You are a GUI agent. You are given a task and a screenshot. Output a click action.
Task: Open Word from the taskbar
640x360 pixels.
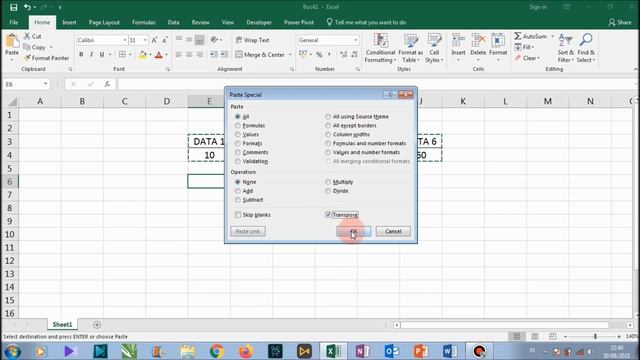449,351
